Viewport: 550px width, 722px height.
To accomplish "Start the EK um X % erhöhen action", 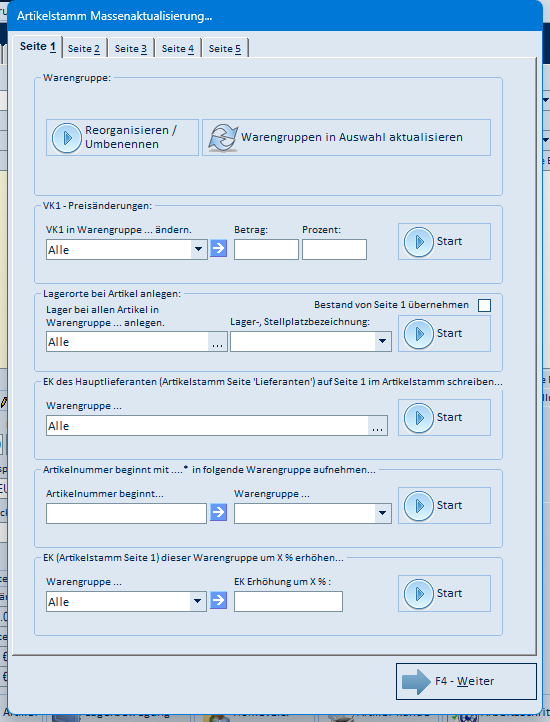I will pyautogui.click(x=445, y=594).
